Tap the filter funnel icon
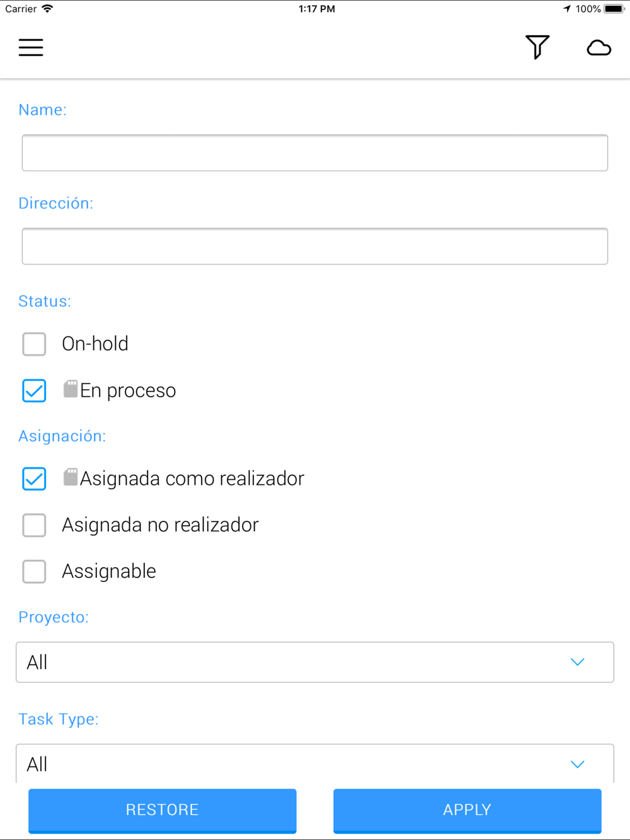This screenshot has width=630, height=840. [x=537, y=47]
